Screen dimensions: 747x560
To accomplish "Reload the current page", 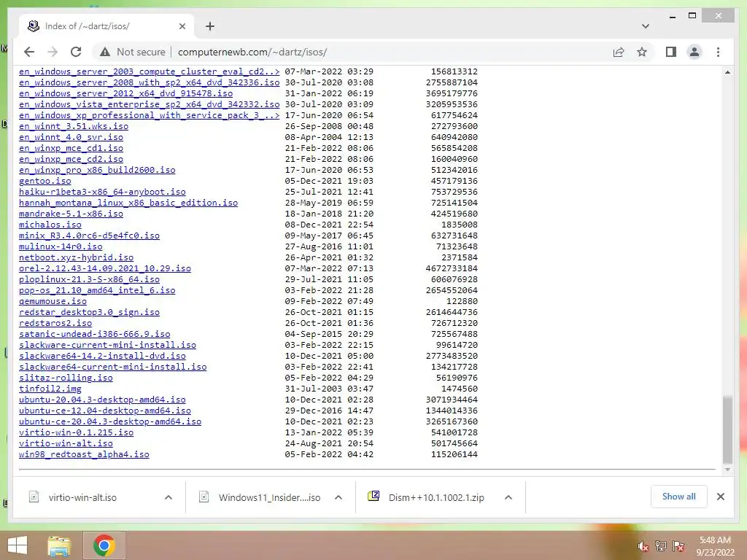I will point(76,52).
